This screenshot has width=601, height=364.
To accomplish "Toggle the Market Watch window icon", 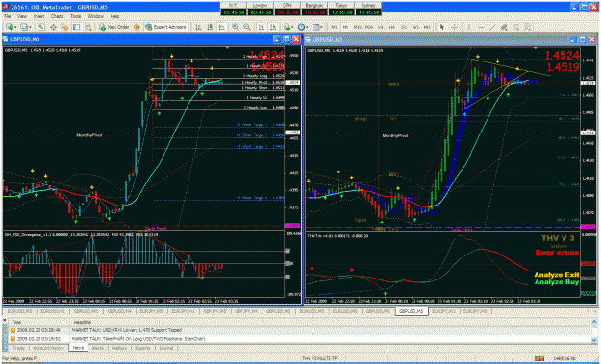I will [41, 27].
